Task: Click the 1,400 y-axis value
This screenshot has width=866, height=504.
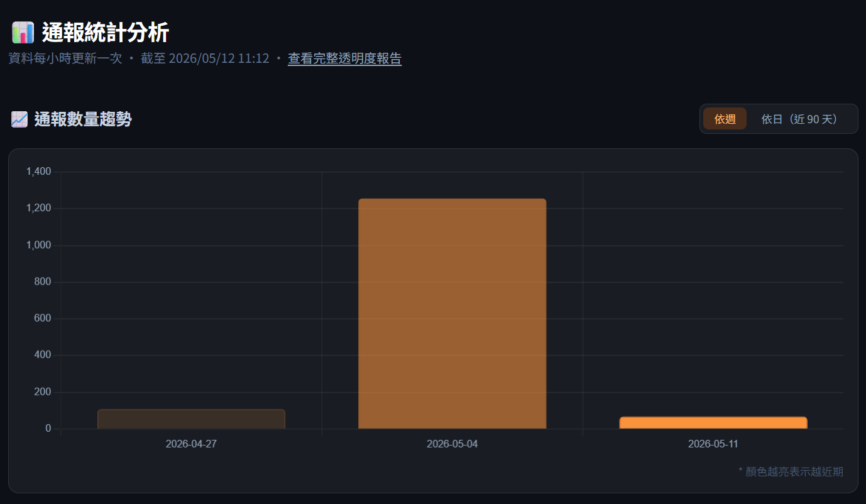Action: (39, 172)
